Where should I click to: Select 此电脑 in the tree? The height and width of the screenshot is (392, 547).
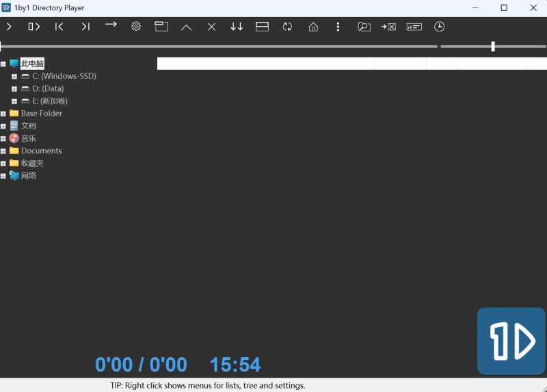click(x=32, y=64)
